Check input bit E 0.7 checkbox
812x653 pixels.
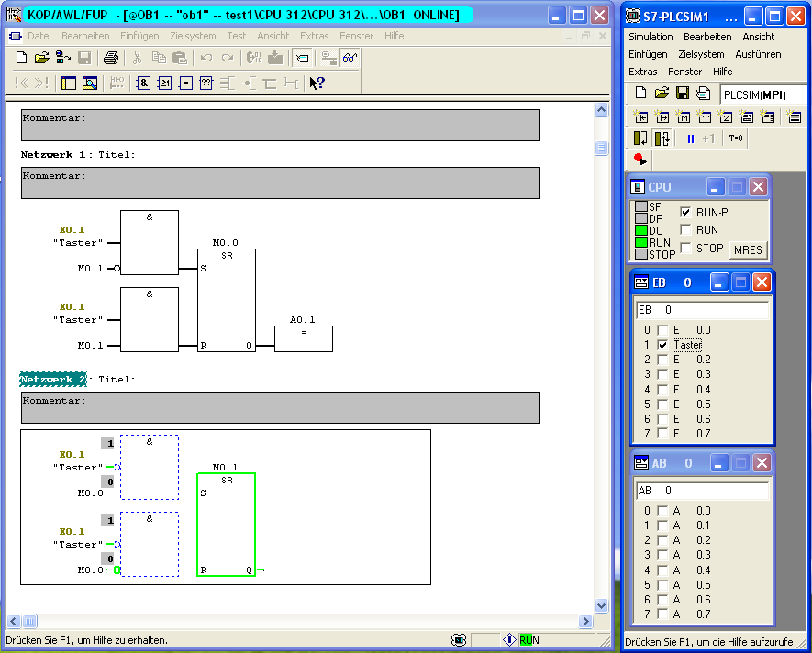point(662,433)
